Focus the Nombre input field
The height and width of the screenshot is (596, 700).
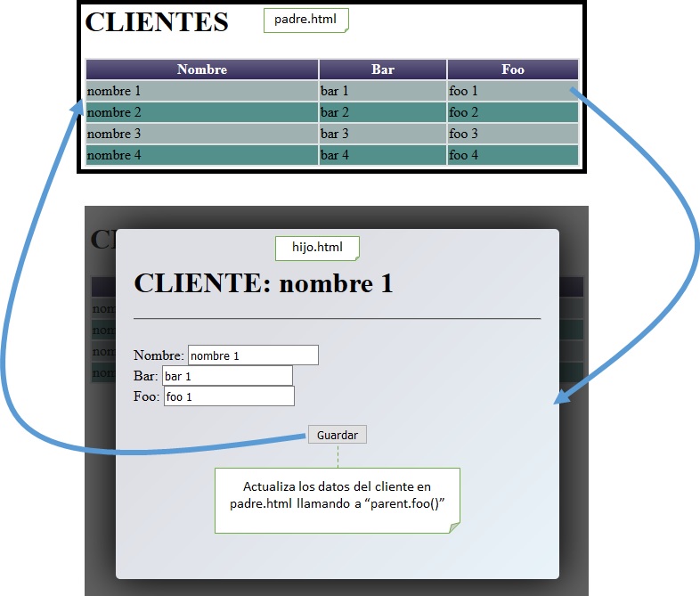click(x=253, y=355)
